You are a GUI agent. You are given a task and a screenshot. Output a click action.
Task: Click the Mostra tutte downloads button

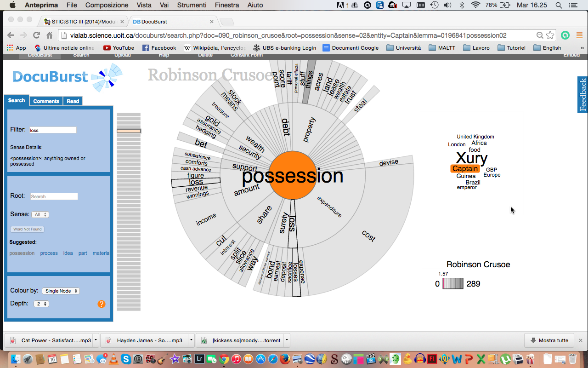(x=549, y=340)
